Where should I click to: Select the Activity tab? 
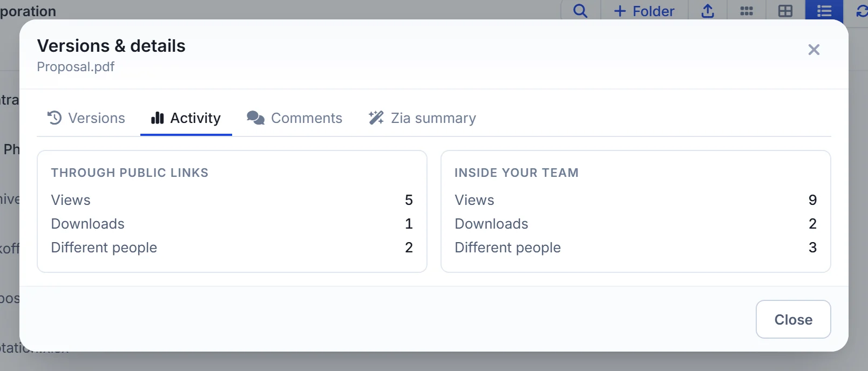click(186, 118)
